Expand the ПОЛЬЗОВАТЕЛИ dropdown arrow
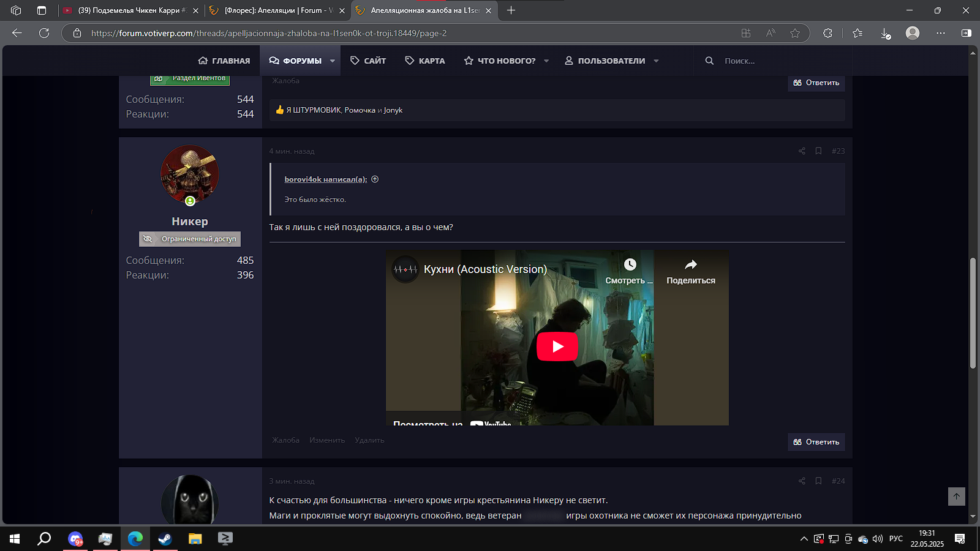The image size is (980, 551). pos(656,61)
